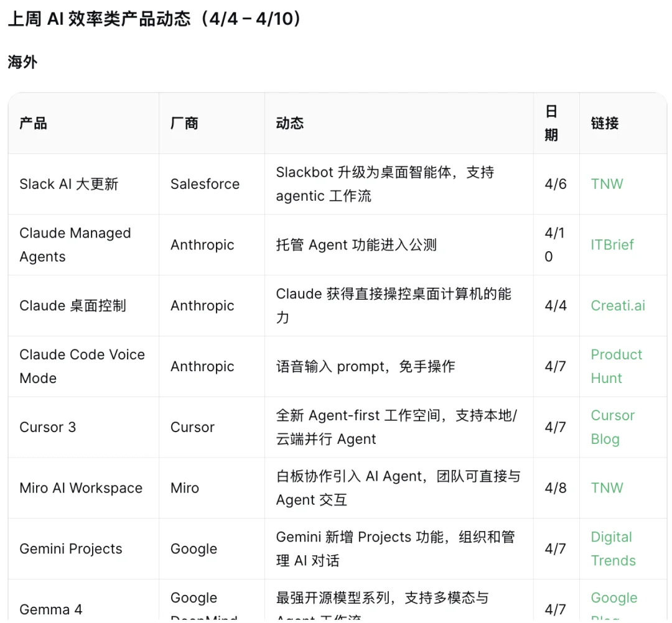Select the 厂商 column header
This screenshot has width=672, height=623.
coord(185,123)
